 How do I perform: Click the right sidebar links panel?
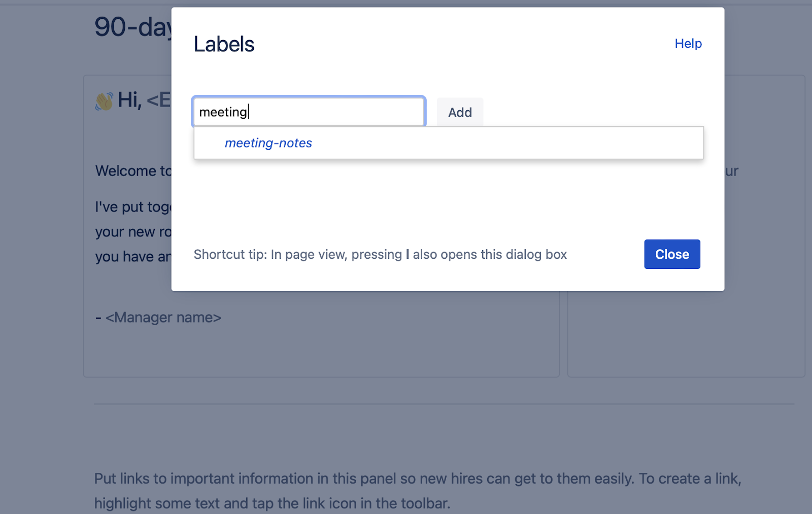(x=685, y=335)
